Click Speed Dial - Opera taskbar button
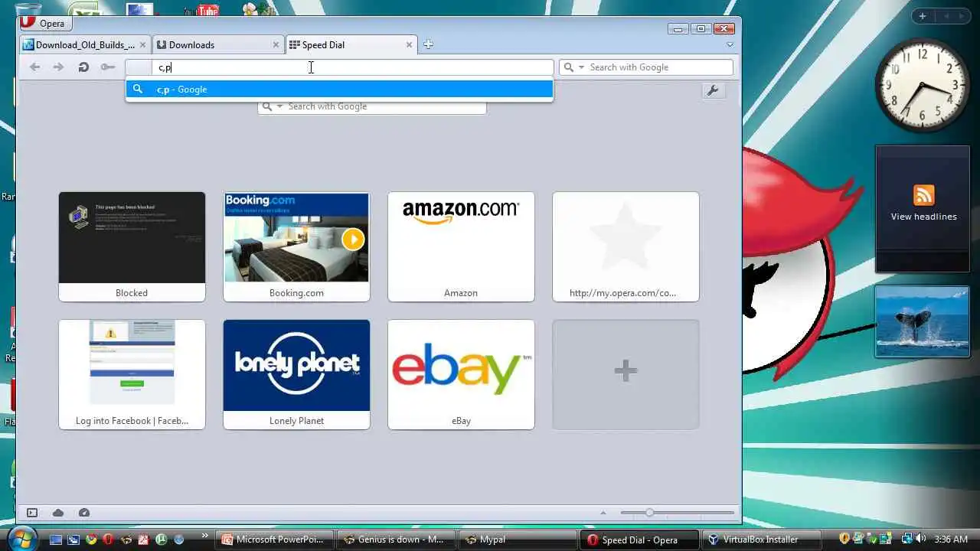 [x=639, y=540]
